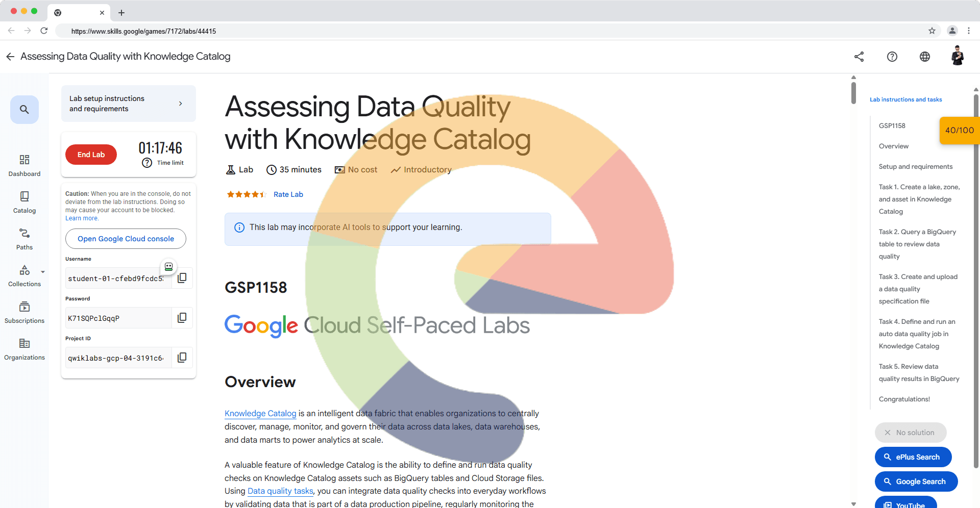The image size is (980, 508).
Task: Jump to Setup and requirements in outline
Action: pyautogui.click(x=915, y=167)
